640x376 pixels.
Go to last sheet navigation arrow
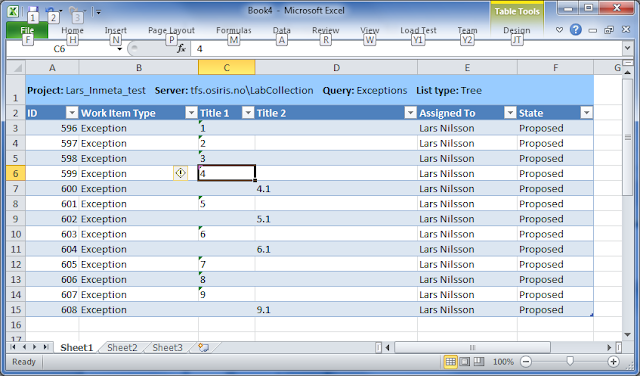tap(46, 347)
